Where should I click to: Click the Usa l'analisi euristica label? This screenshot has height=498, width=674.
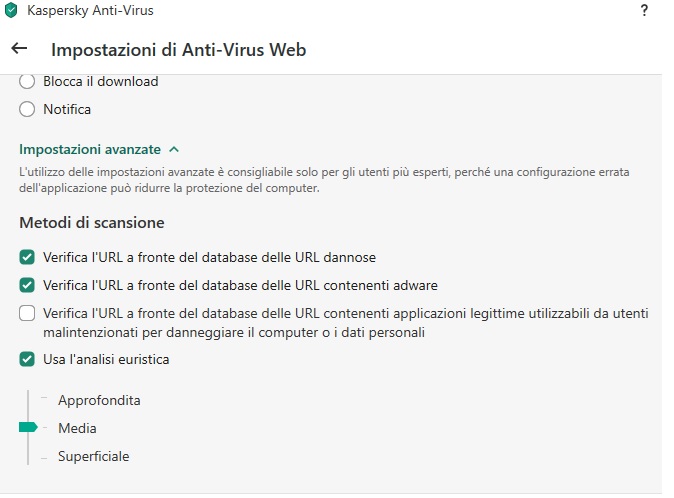click(106, 359)
